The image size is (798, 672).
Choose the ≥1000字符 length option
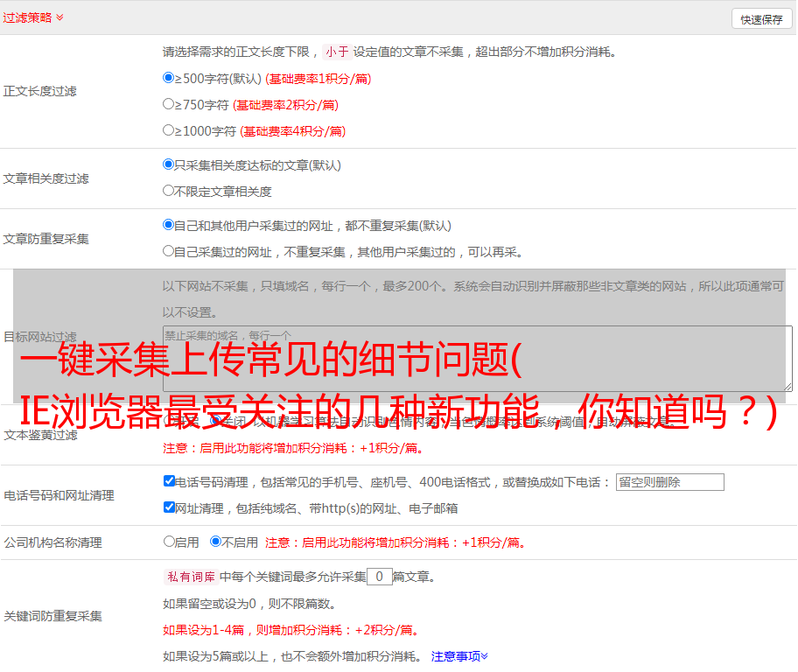(x=168, y=129)
